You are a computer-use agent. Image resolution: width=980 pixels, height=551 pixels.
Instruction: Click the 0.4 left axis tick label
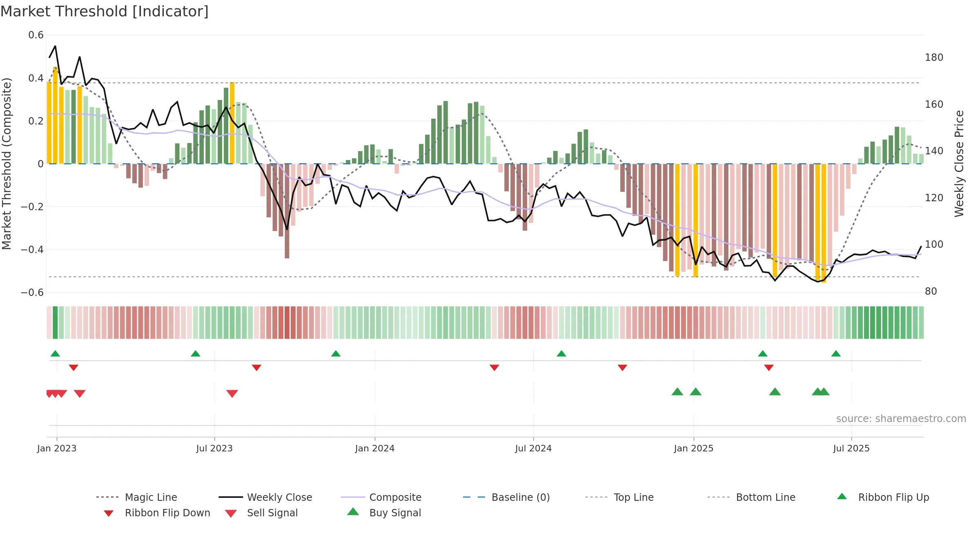pyautogui.click(x=36, y=78)
